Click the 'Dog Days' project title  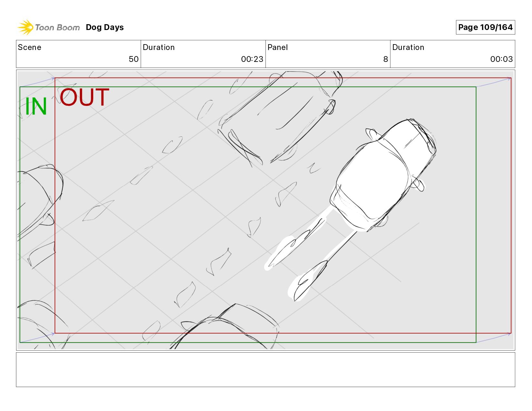point(105,27)
